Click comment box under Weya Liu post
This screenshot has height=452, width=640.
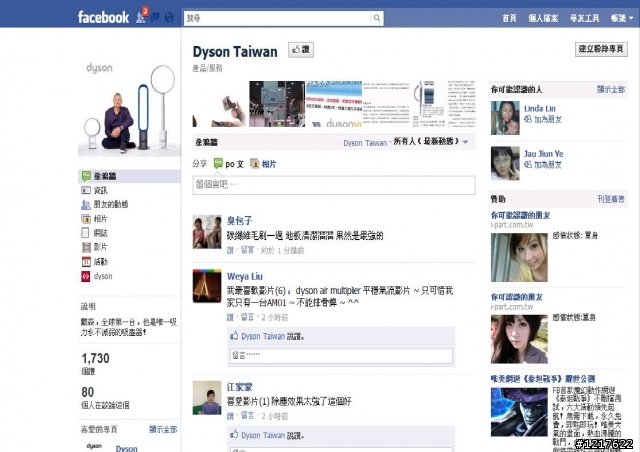click(x=341, y=356)
